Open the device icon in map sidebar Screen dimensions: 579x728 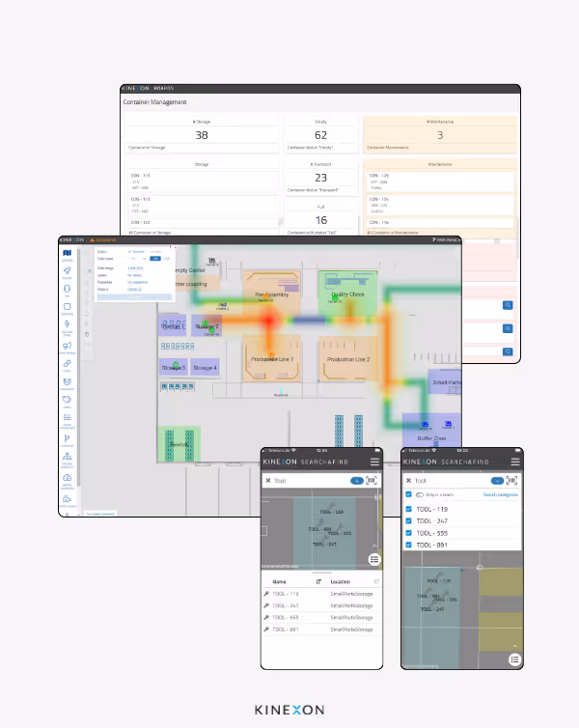pyautogui.click(x=68, y=289)
